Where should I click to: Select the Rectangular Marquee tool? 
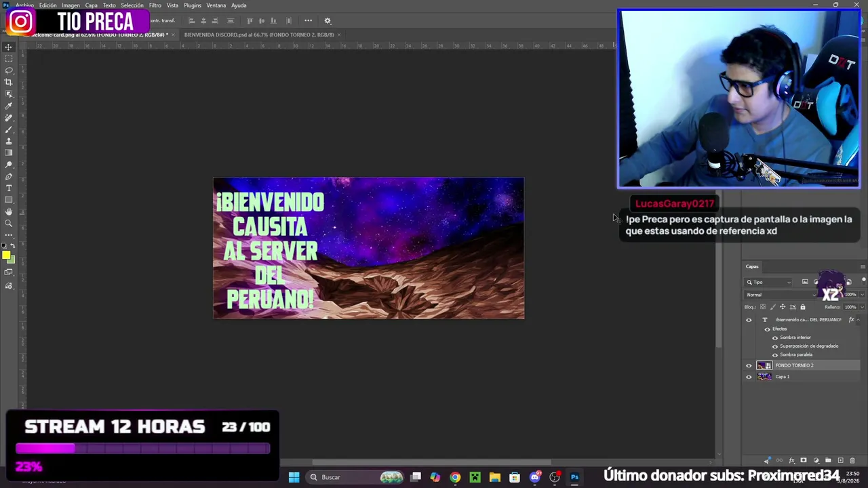coord(9,58)
